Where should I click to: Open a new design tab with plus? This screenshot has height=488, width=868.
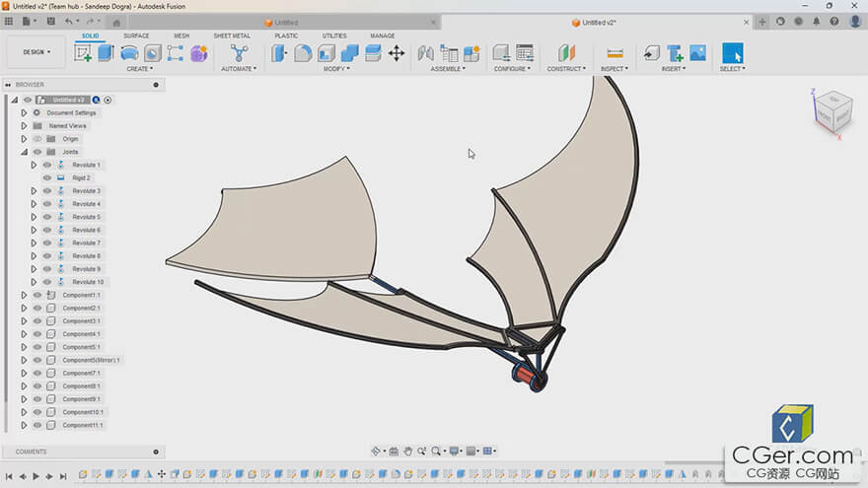pos(762,22)
